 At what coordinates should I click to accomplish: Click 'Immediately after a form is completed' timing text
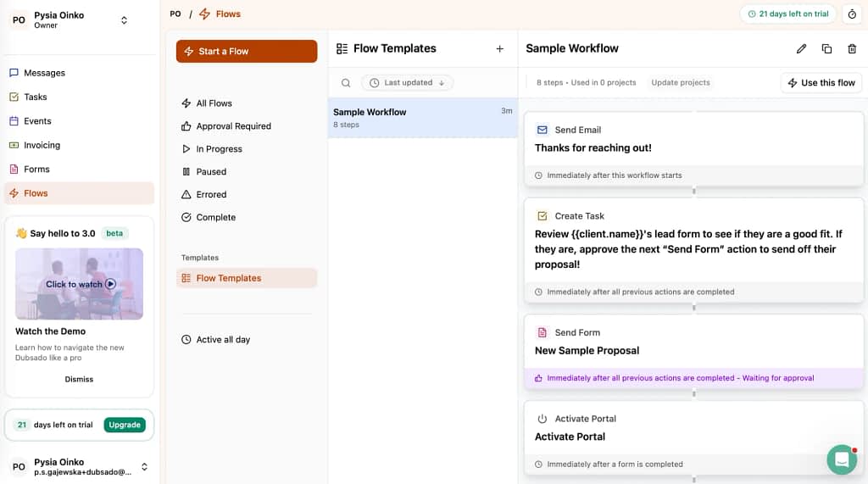(x=615, y=464)
